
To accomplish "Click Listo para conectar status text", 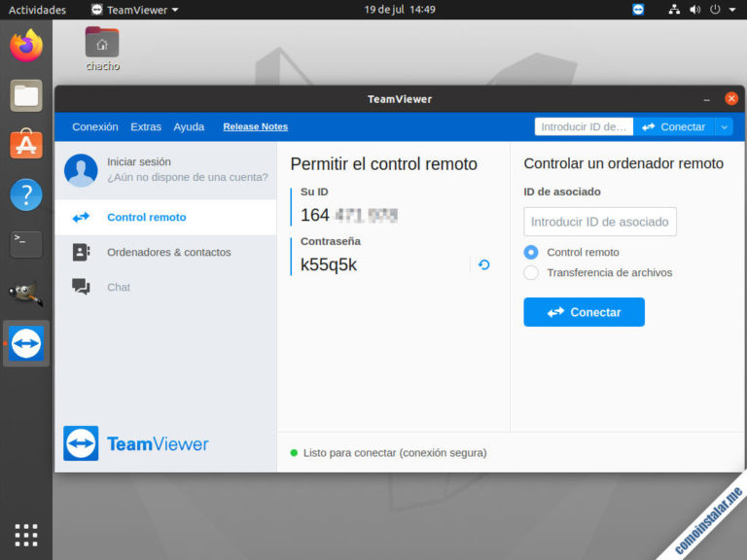I will point(395,452).
